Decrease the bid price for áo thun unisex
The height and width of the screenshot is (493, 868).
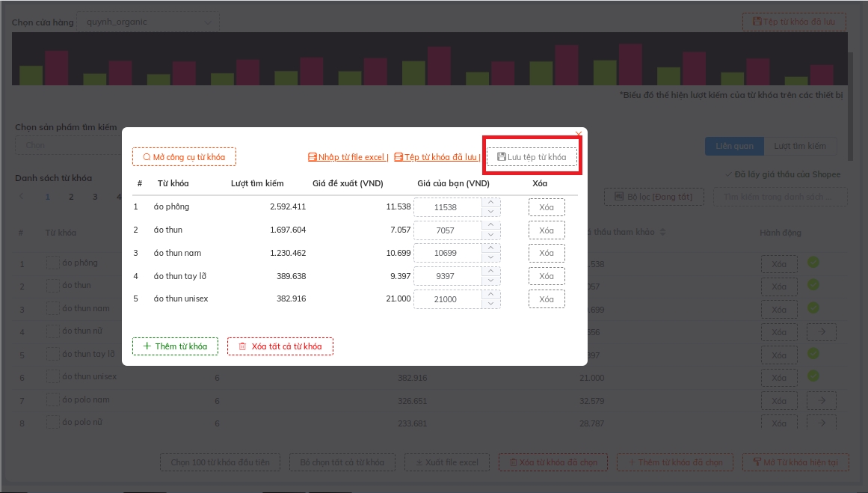coord(490,304)
